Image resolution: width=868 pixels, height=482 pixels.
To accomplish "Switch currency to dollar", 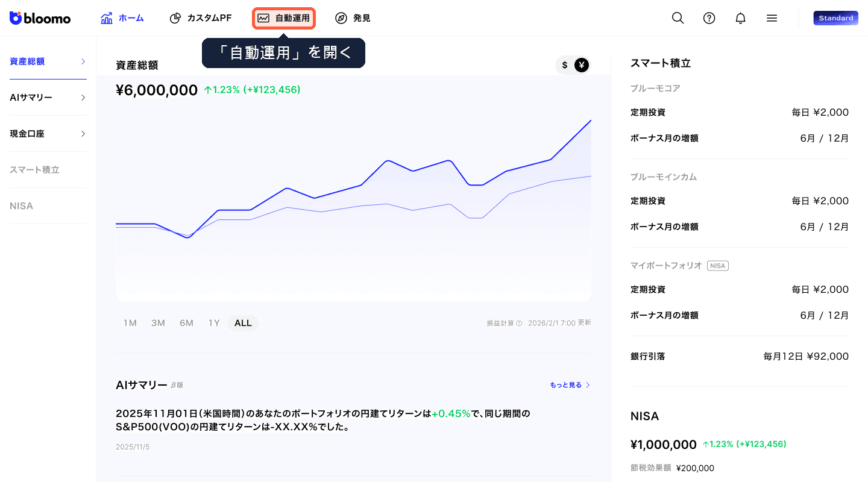I will (565, 65).
